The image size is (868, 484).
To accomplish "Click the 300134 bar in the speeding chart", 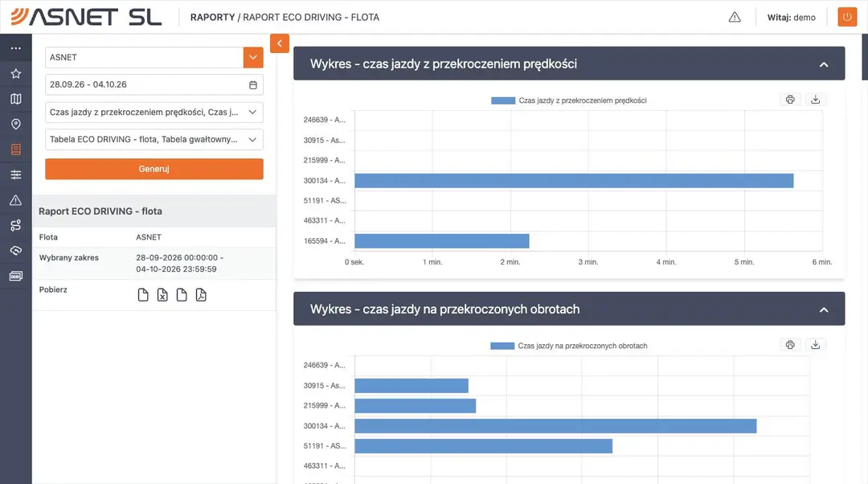I will click(x=574, y=181).
